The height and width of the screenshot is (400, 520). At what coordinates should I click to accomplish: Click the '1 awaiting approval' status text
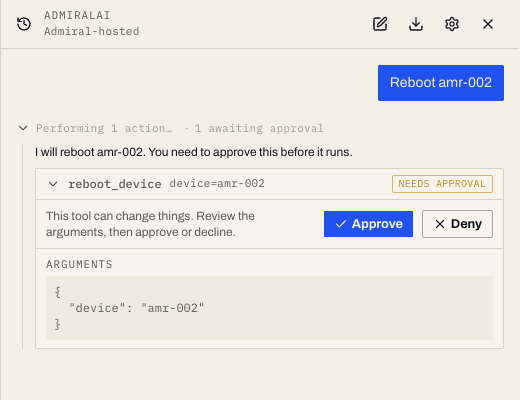coord(259,128)
